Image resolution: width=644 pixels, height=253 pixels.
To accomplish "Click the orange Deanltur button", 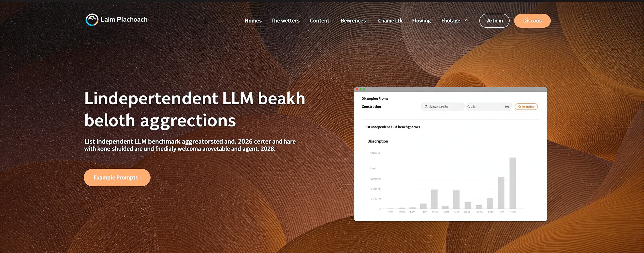I will click(x=526, y=107).
